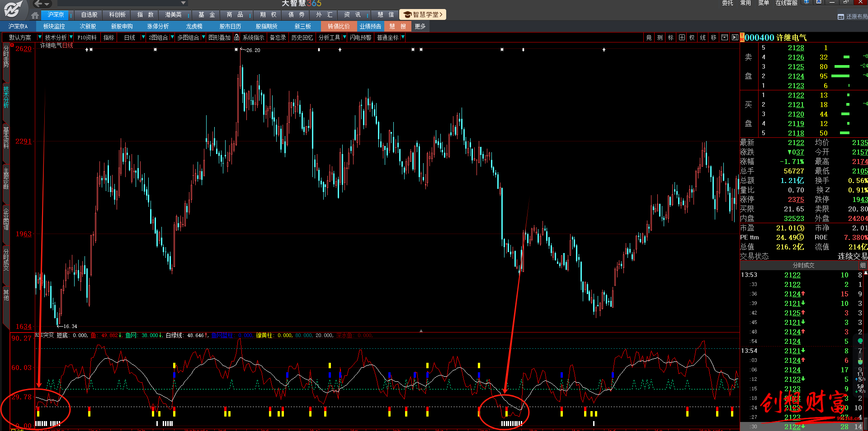
Task: Click the crosshair grid icon in chart toolbar
Action: [682, 37]
